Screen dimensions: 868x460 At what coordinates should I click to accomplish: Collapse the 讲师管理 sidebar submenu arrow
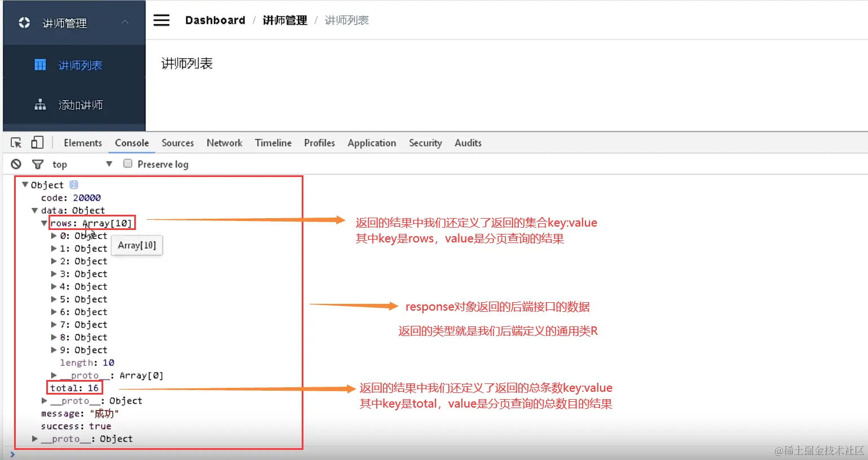click(125, 22)
